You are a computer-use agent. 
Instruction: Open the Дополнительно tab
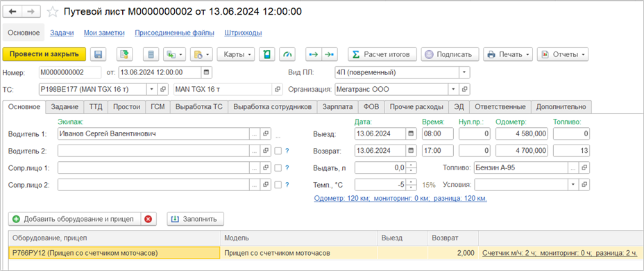[561, 107]
